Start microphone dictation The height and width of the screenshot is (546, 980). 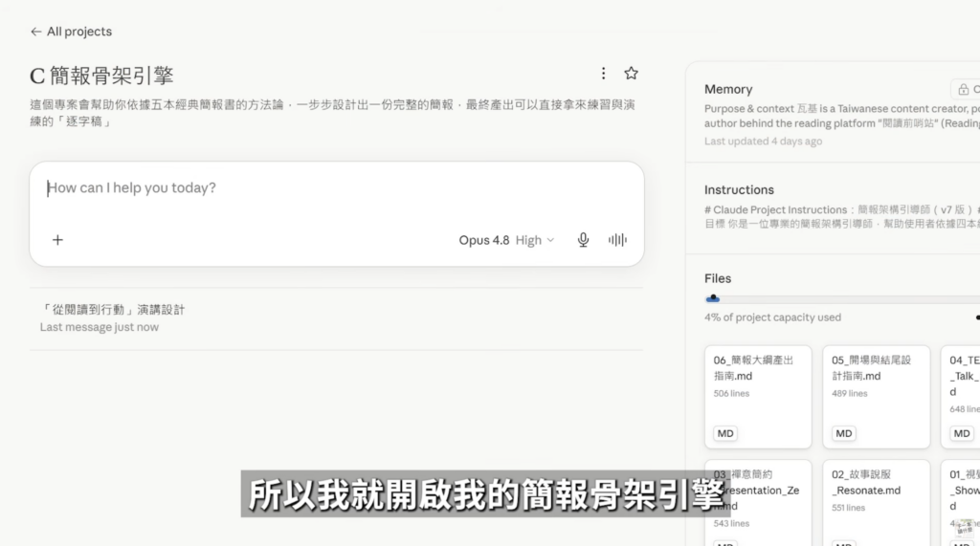[x=583, y=240]
